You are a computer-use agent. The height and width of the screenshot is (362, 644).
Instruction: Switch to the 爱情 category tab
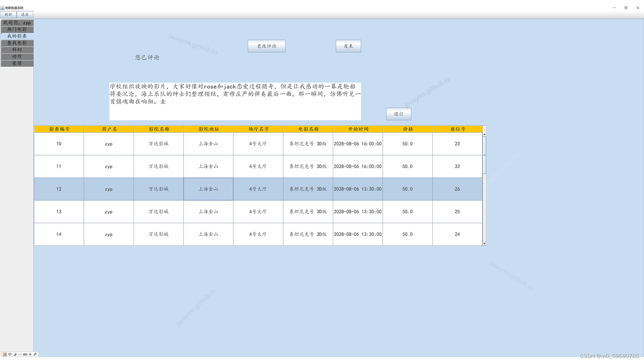click(x=17, y=63)
